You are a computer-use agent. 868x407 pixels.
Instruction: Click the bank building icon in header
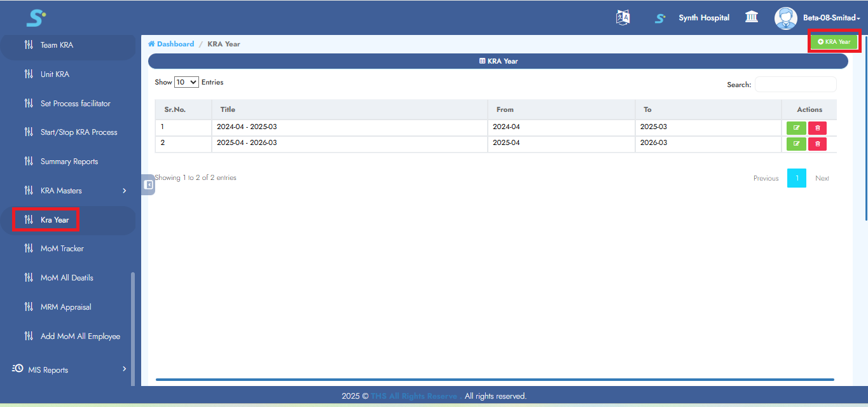tap(752, 17)
